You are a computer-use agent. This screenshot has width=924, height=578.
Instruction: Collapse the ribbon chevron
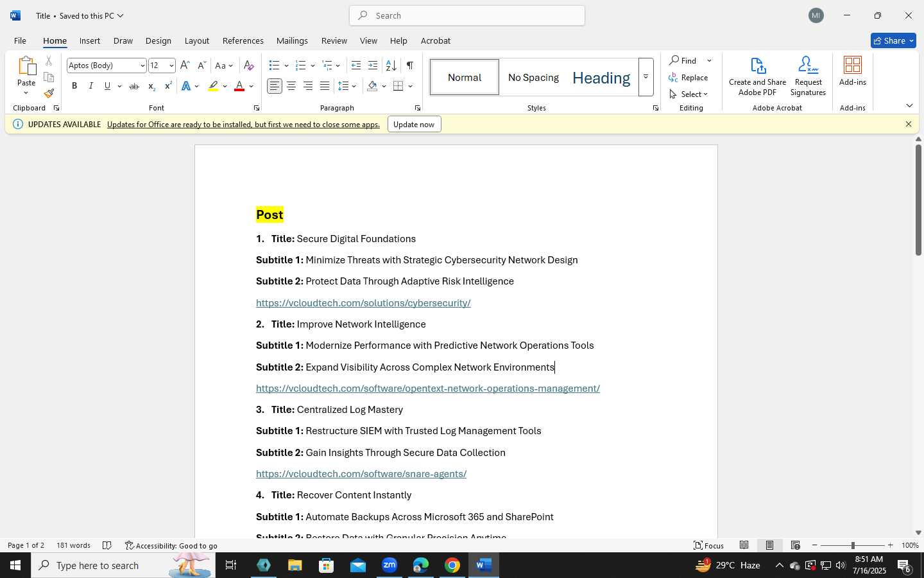(x=909, y=105)
